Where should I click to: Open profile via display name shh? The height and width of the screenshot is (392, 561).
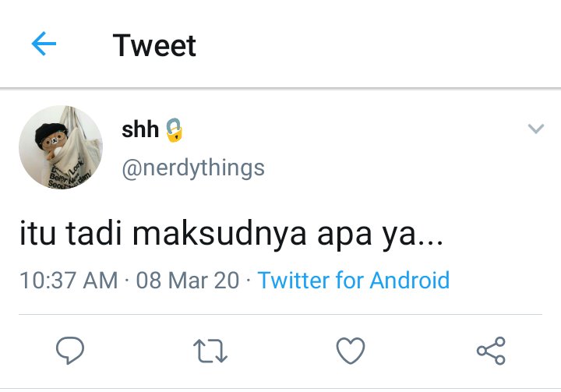click(x=140, y=129)
